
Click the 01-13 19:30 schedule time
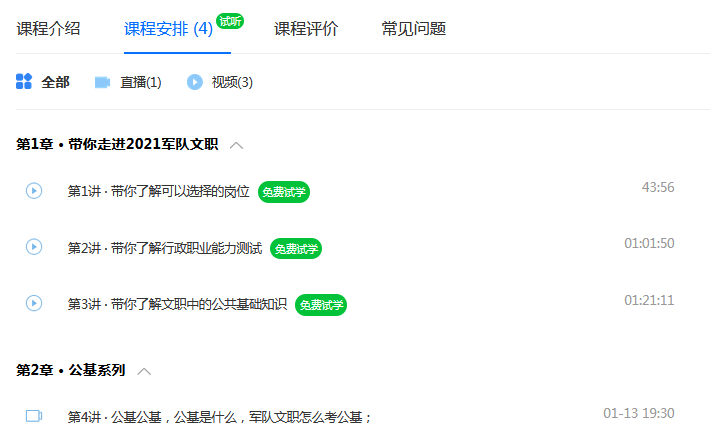pos(638,413)
